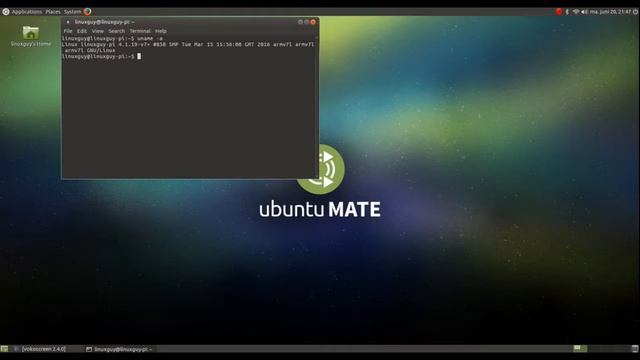This screenshot has height=360, width=640.
Task: Open the clock and date calendar
Action: [x=610, y=12]
